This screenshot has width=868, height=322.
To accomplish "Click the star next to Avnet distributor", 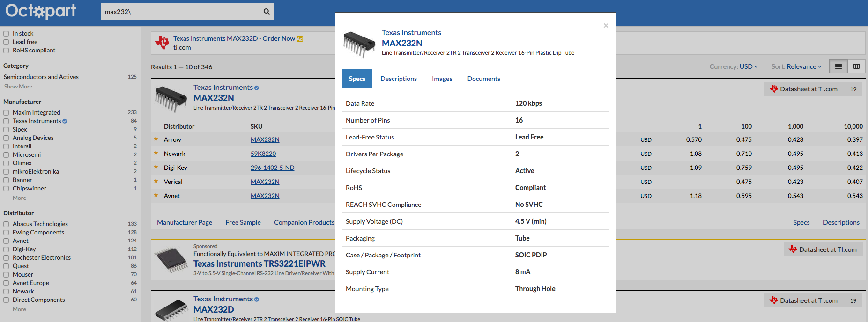I will [x=156, y=195].
